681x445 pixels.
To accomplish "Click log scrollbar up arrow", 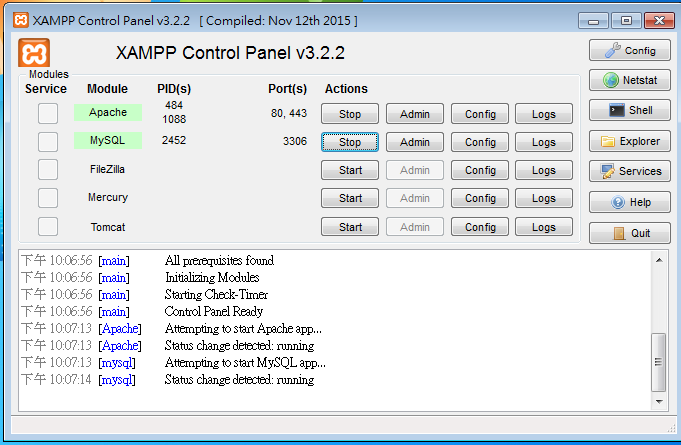I will coord(659,260).
